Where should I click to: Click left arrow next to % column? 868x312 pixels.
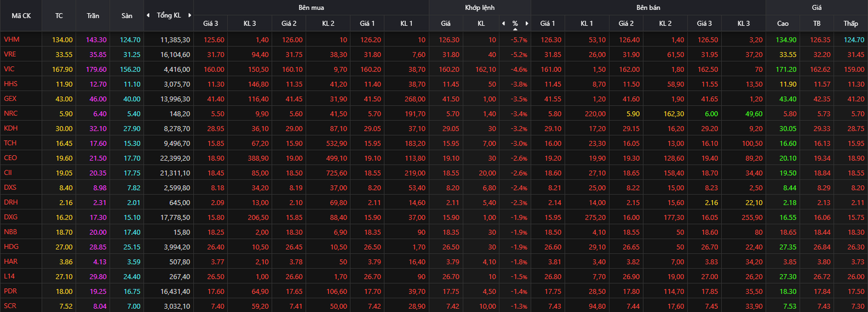point(503,23)
